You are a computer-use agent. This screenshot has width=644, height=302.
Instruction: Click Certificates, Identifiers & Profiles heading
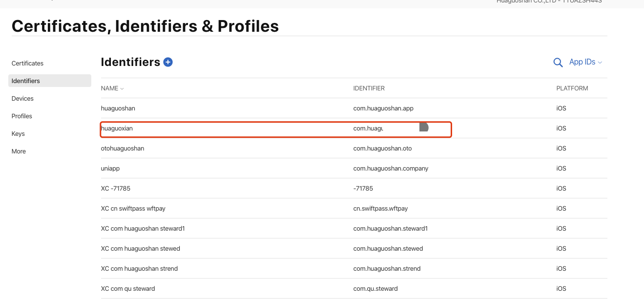(145, 26)
